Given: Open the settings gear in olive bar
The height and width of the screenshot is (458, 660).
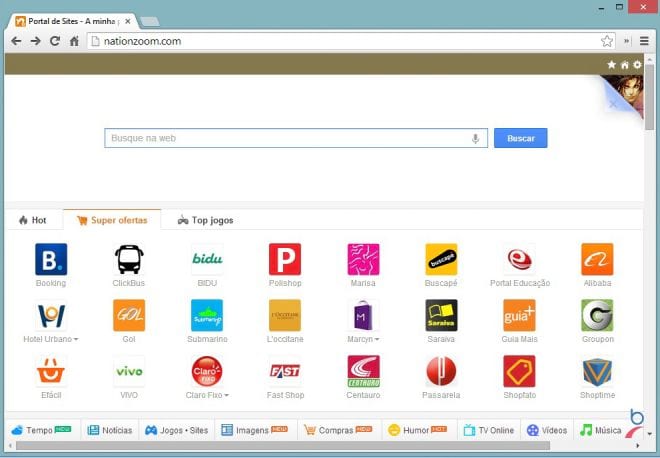Looking at the screenshot, I should point(637,64).
